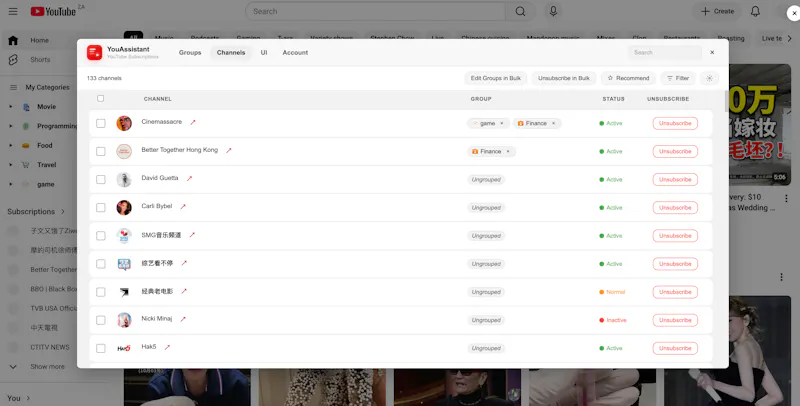
Task: Expand the Travel category in sidebar
Action: tap(11, 165)
